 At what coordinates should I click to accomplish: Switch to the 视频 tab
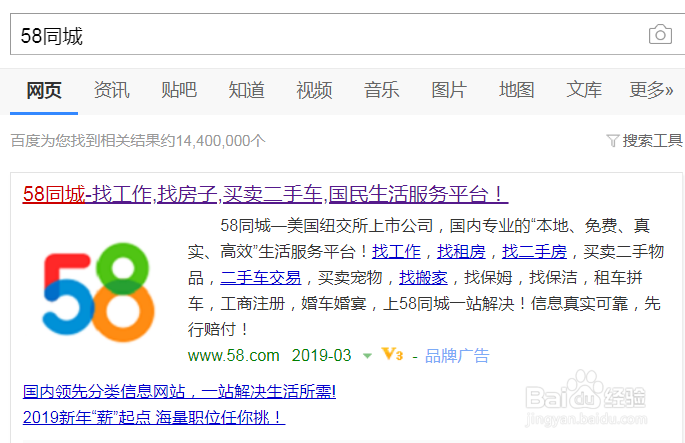click(x=314, y=90)
